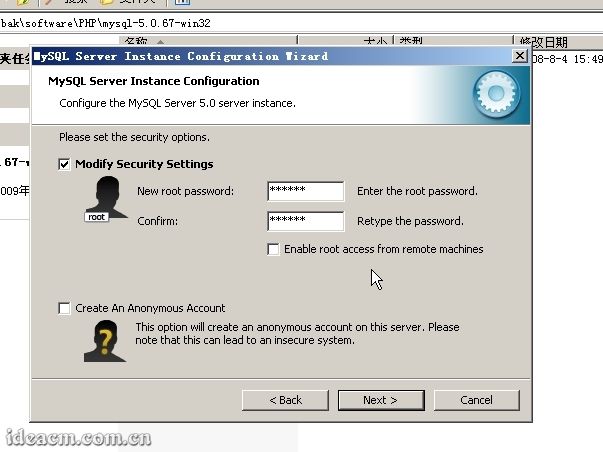Click into the Confirm password field

point(305,221)
